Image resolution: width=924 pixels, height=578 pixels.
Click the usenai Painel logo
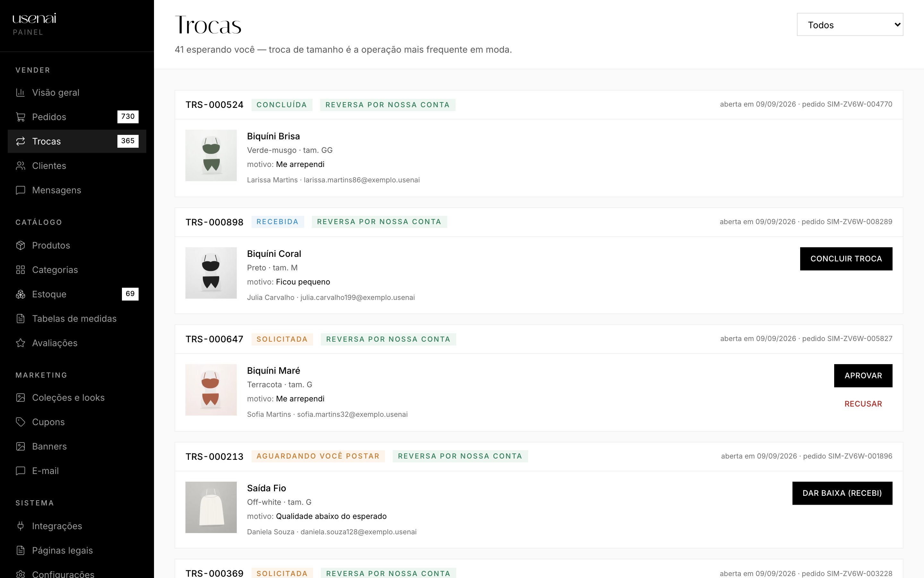point(34,24)
